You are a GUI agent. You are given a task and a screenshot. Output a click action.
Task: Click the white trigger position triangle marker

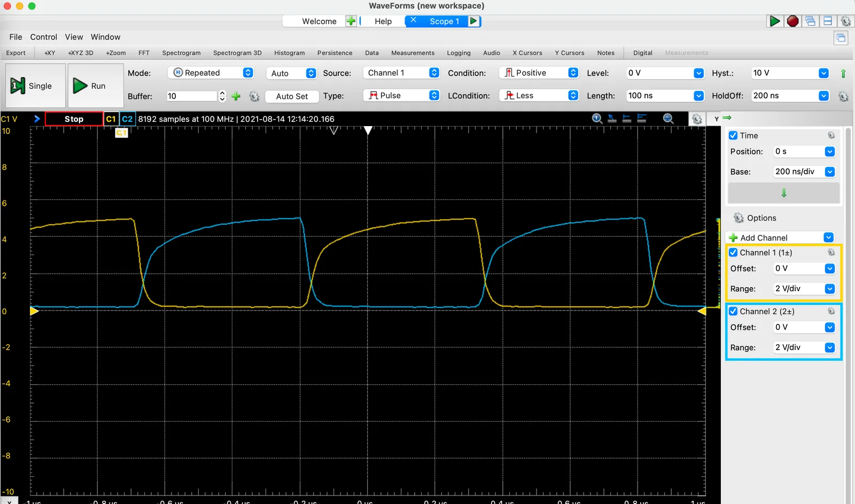[x=368, y=130]
